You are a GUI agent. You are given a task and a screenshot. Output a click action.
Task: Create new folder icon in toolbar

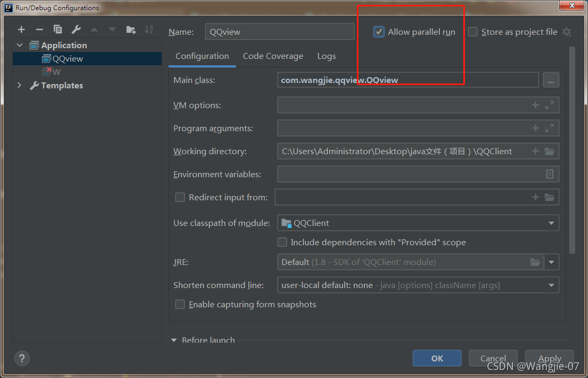(131, 29)
